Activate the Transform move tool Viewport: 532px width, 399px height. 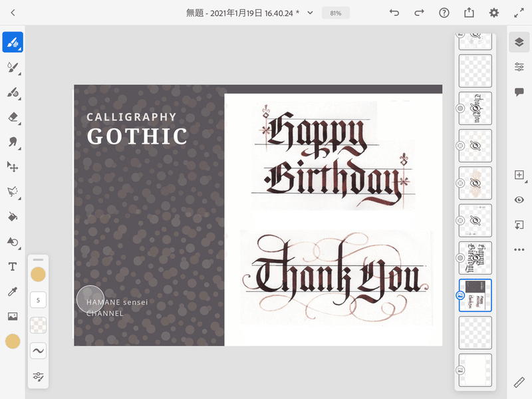(x=13, y=167)
